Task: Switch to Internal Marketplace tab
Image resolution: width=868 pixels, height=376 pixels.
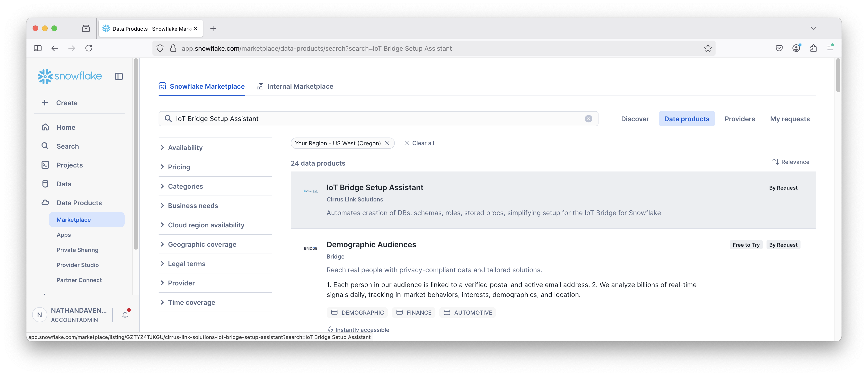Action: (295, 86)
